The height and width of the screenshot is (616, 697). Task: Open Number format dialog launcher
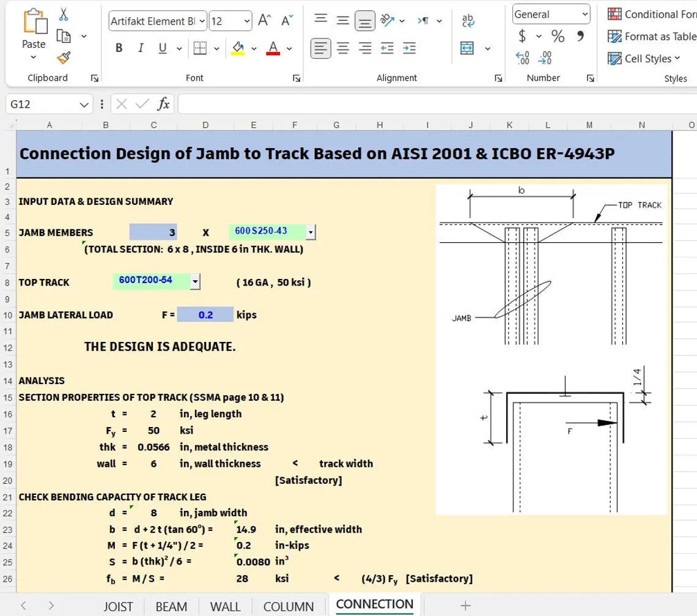(591, 78)
